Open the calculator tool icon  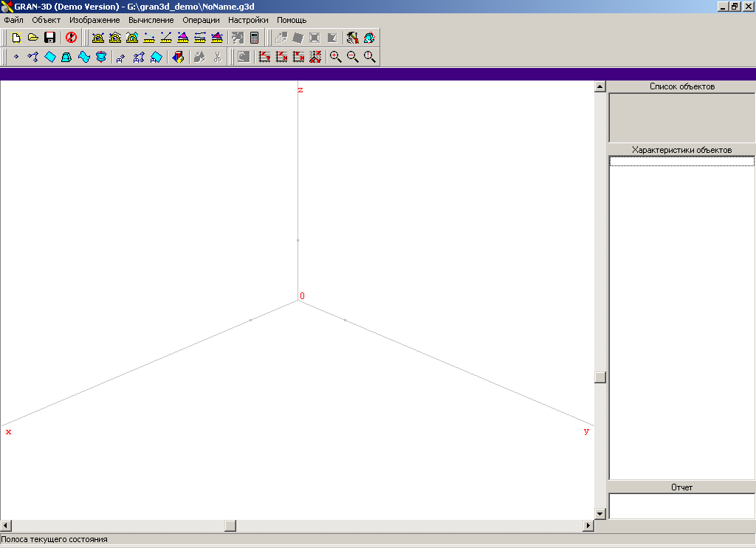[x=255, y=38]
